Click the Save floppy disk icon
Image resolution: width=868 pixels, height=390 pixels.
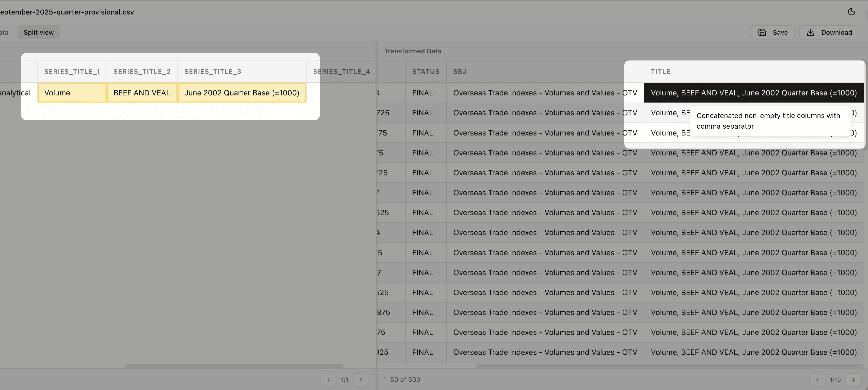[x=762, y=32]
